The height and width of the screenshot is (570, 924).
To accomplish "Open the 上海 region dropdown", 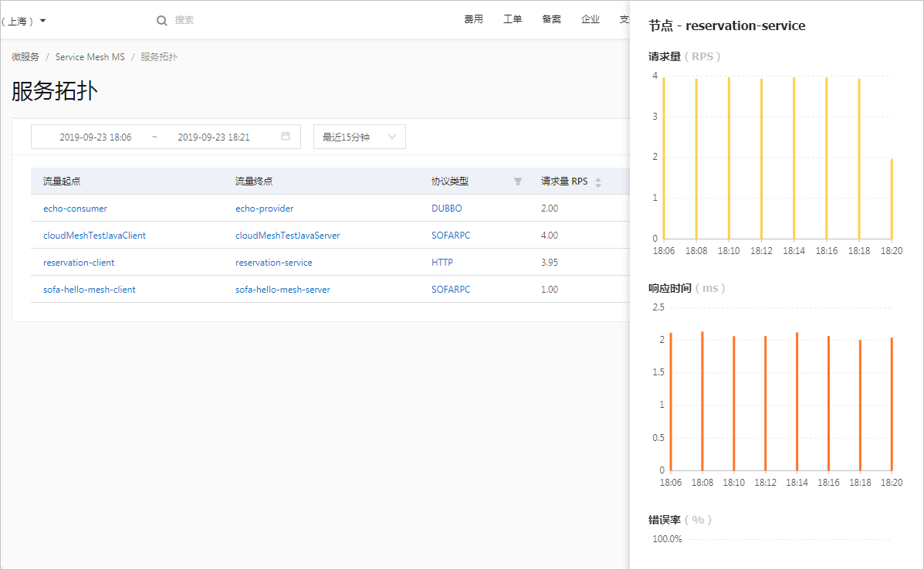I will pos(24,21).
